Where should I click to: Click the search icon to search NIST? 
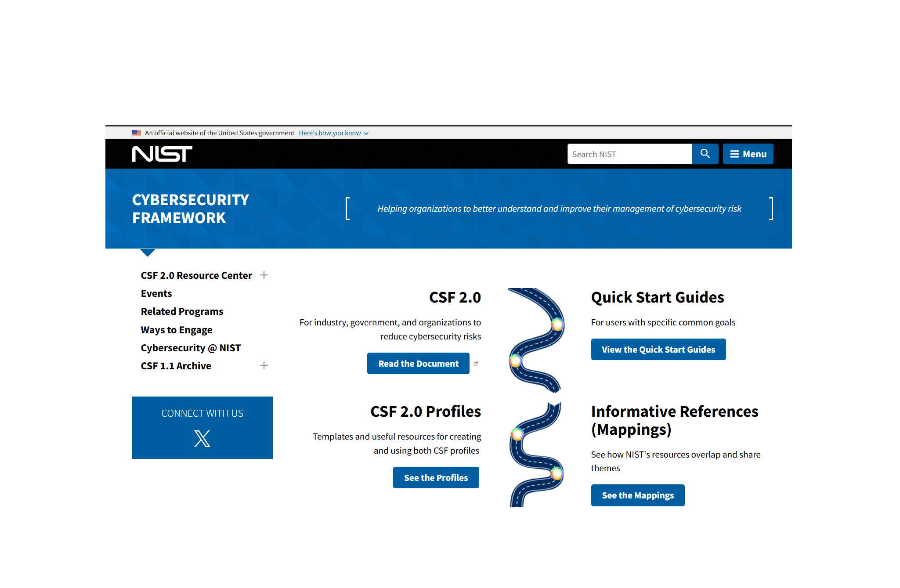click(x=705, y=154)
